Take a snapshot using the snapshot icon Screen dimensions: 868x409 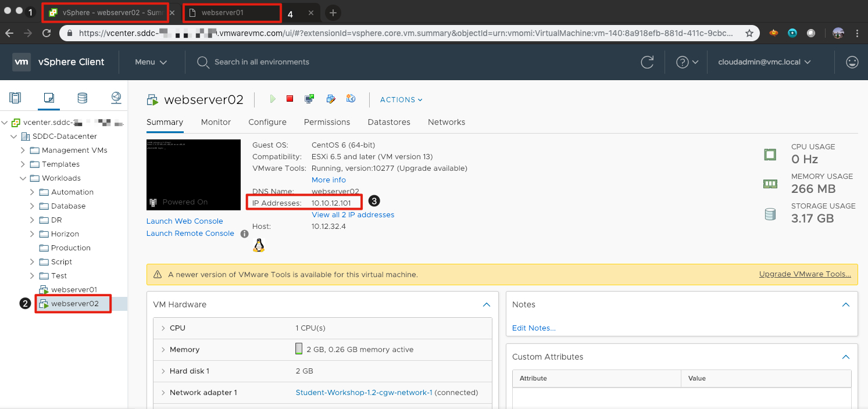tap(351, 99)
